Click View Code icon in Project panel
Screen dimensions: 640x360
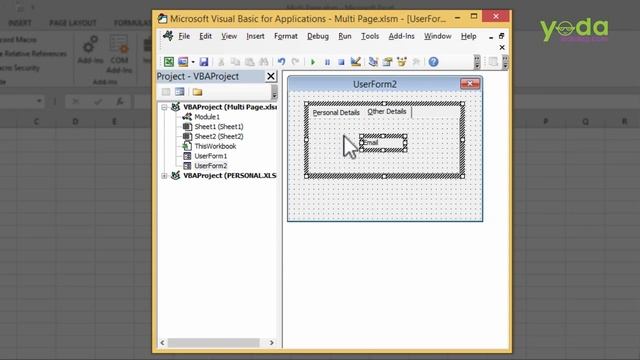click(x=166, y=92)
